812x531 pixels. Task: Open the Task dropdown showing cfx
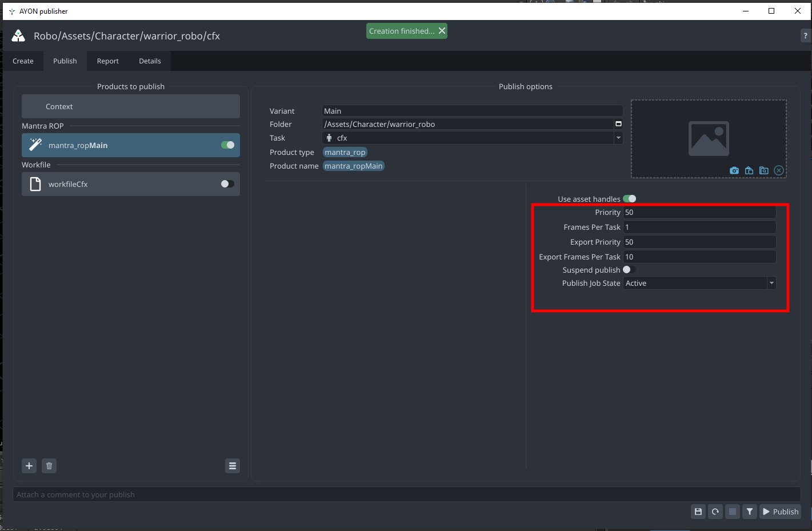point(473,138)
